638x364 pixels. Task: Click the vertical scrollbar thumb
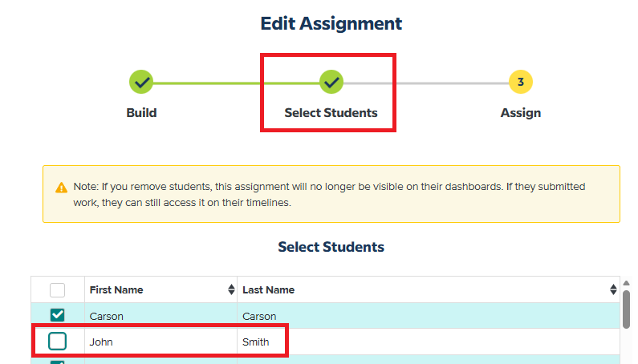pyautogui.click(x=626, y=309)
